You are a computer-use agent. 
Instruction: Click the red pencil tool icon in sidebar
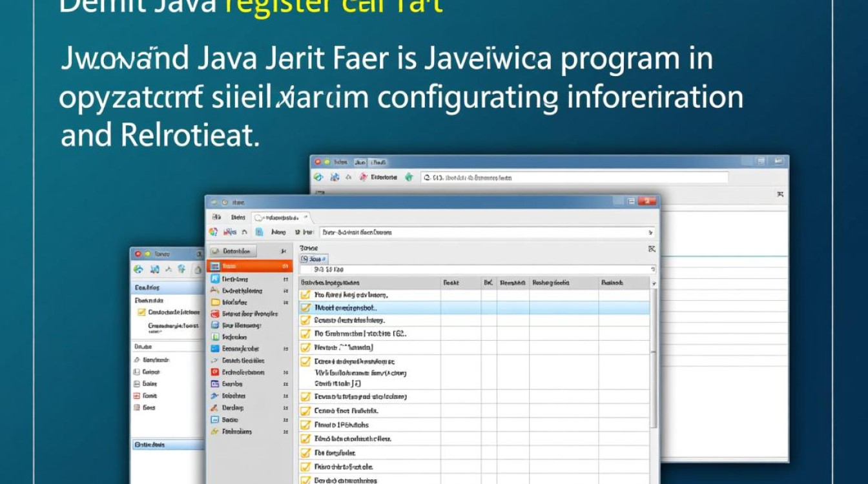click(214, 407)
